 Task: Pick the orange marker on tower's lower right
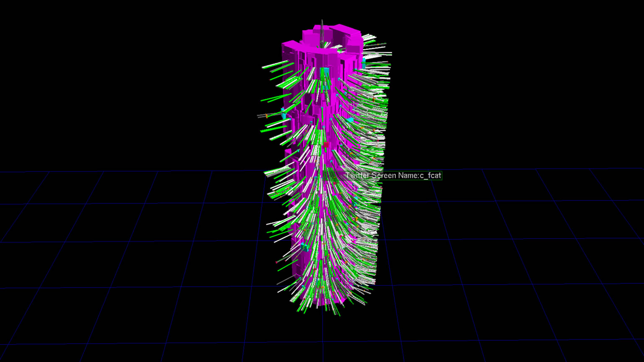356,219
